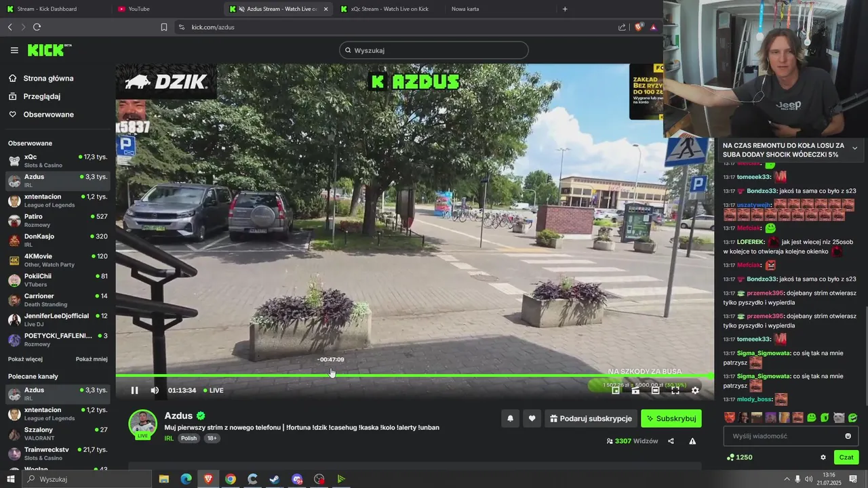Open JenniferLeeDjofficial channel in sidebar
The width and height of the screenshot is (868, 488).
[58, 320]
